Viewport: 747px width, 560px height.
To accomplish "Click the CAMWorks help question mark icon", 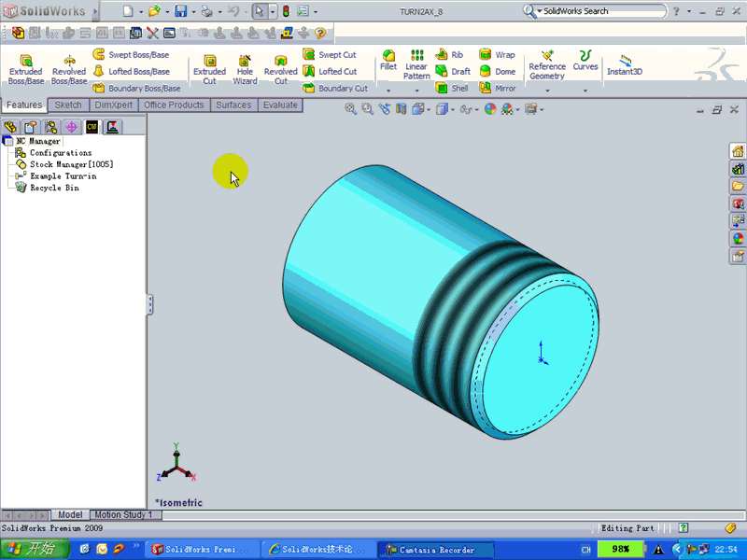I will (320, 33).
